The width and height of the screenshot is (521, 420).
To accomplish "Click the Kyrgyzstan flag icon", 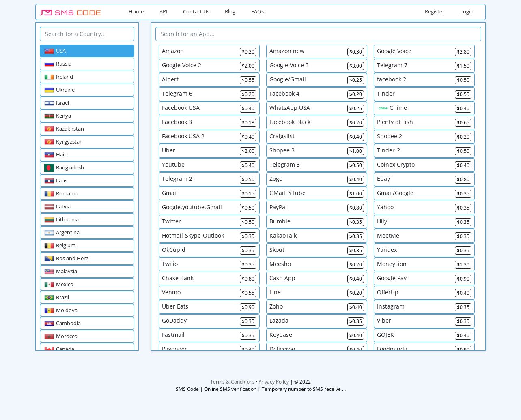I will [49, 142].
